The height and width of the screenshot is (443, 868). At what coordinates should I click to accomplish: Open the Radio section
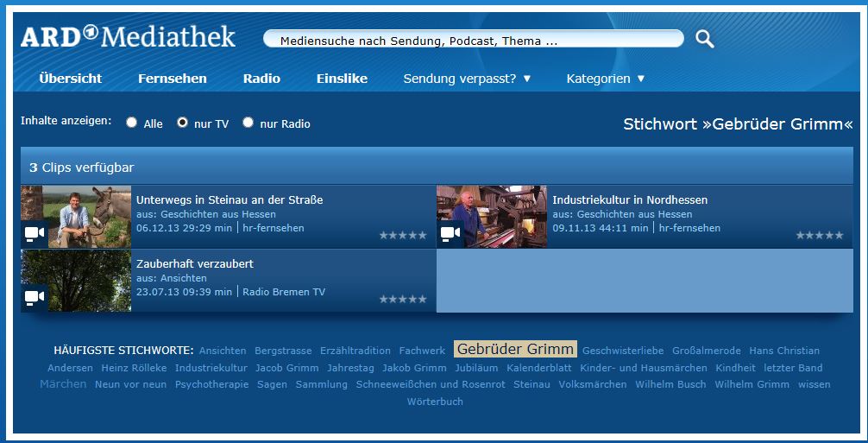point(261,79)
